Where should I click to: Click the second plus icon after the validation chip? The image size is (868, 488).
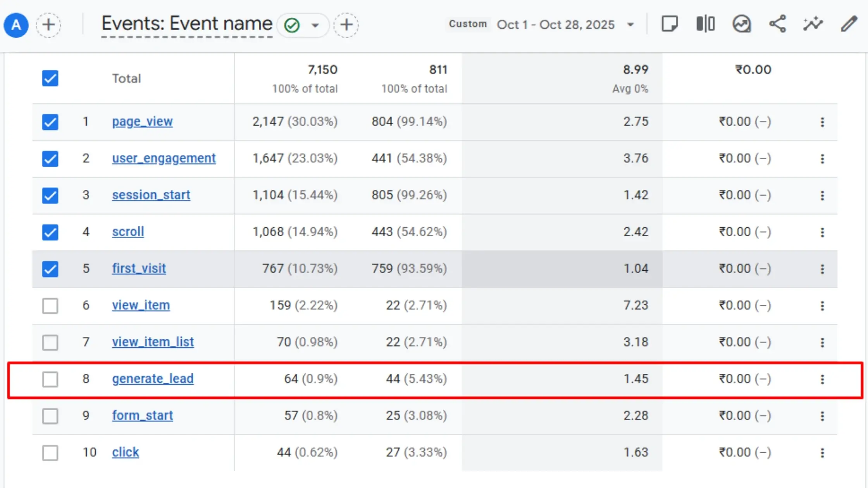tap(346, 25)
